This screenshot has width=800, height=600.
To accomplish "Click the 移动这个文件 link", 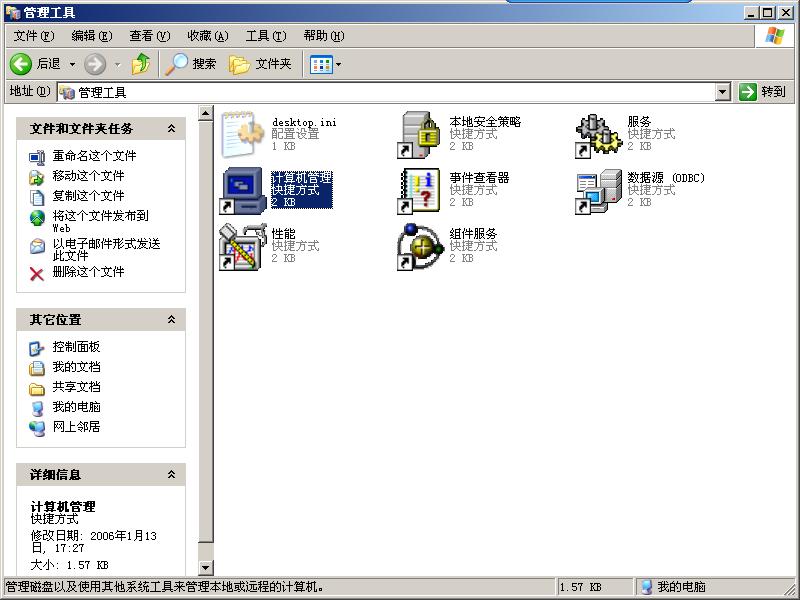I will coord(88,176).
